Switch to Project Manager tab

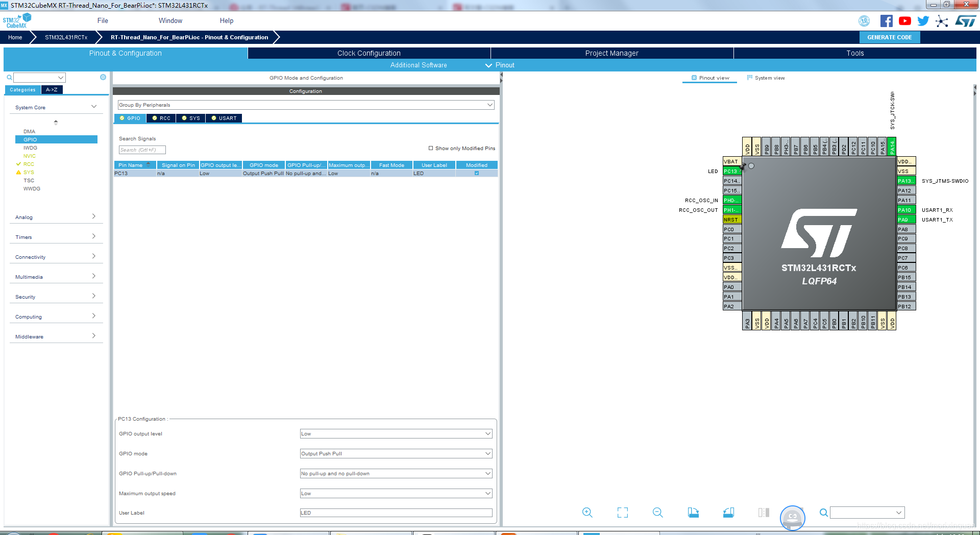[612, 53]
